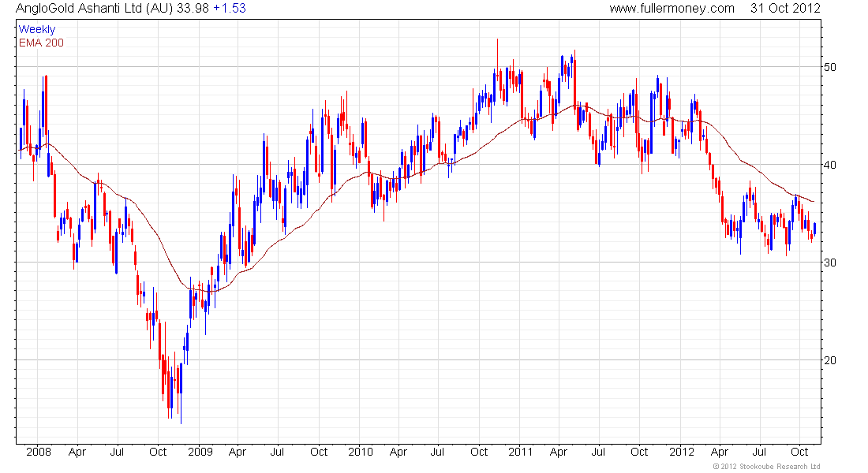Click the EMA 200 legend label

coord(41,43)
